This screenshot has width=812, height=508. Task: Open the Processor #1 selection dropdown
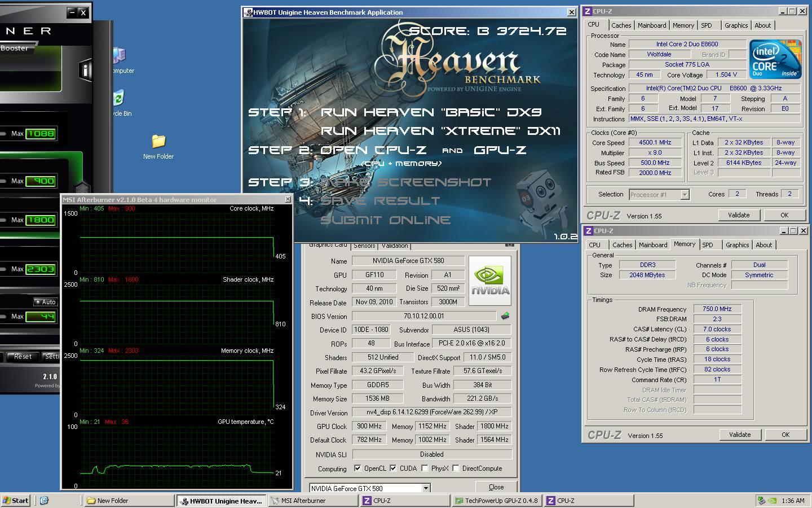pyautogui.click(x=685, y=195)
